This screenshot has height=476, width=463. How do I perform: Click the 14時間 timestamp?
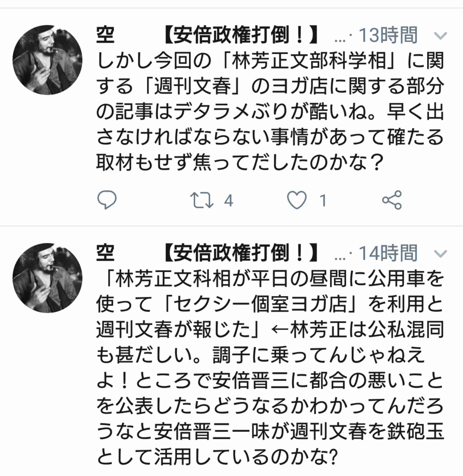(x=388, y=253)
